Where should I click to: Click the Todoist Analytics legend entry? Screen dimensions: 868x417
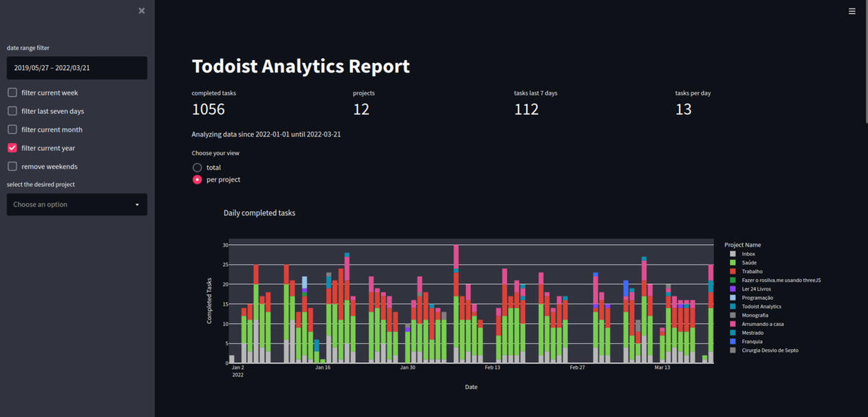(x=761, y=306)
